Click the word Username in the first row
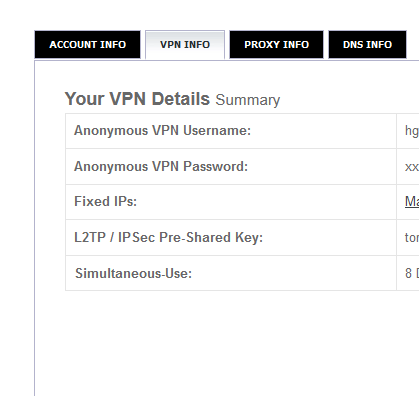This screenshot has width=419, height=396. click(217, 130)
